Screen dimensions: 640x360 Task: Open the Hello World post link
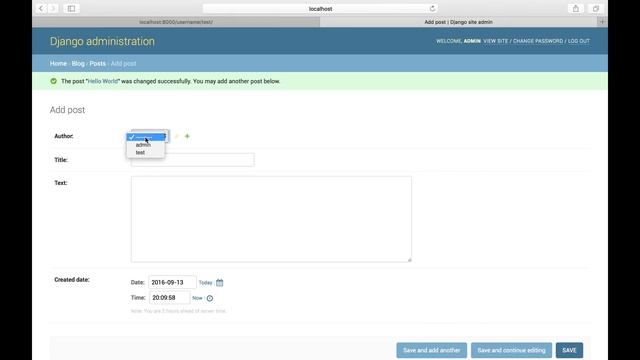point(103,81)
